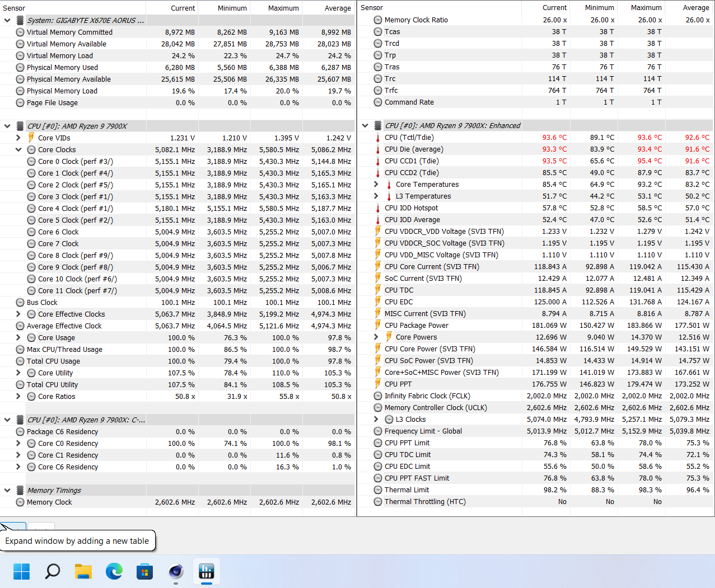Screen dimensions: 715x588
Task: Expand the Core VIDs row
Action: (18, 138)
